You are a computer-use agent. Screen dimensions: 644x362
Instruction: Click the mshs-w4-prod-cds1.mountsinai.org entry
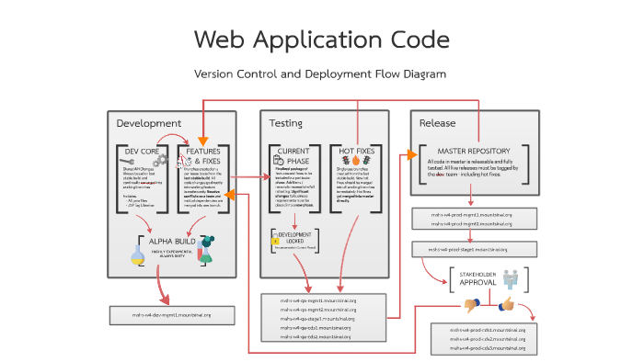pyautogui.click(x=488, y=330)
